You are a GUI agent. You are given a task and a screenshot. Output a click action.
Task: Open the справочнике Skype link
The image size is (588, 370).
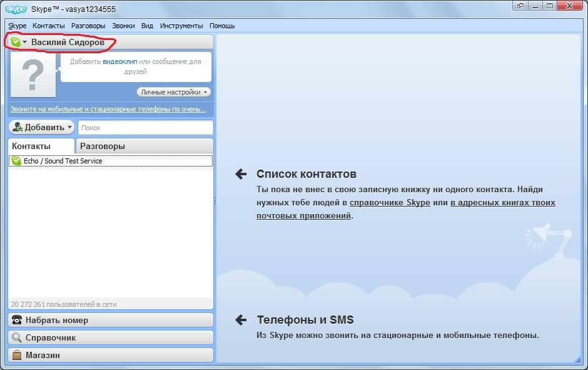pyautogui.click(x=390, y=203)
